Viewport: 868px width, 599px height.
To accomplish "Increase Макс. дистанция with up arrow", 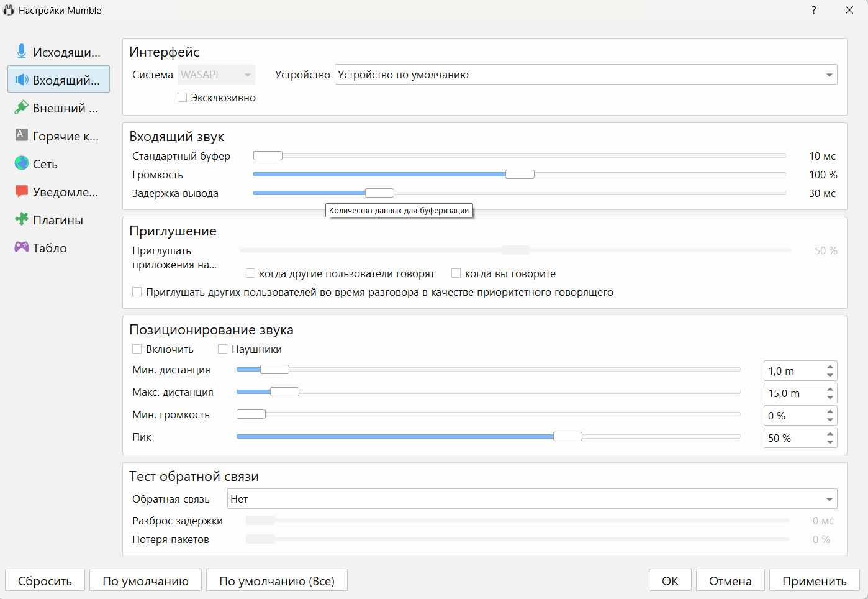I will click(830, 389).
